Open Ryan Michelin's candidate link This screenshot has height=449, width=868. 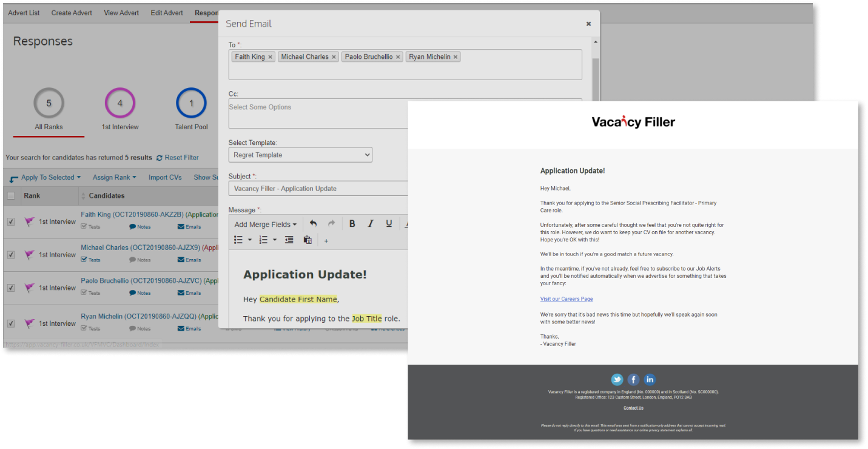point(138,317)
